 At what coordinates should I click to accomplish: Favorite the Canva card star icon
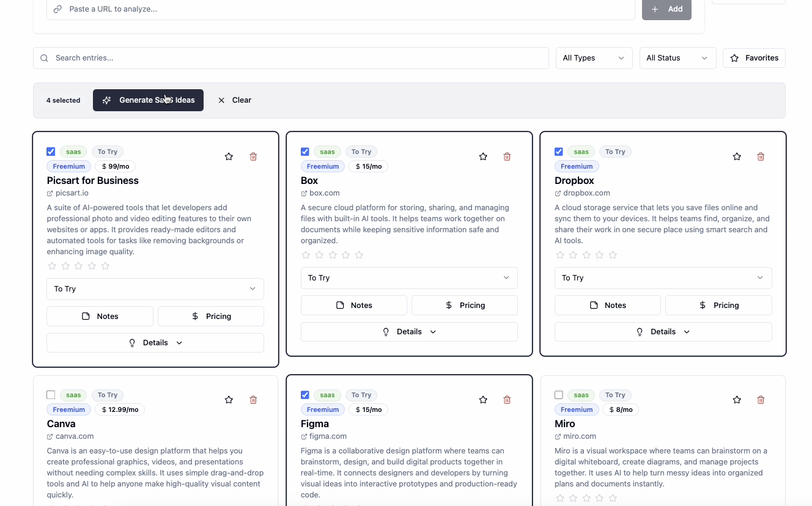(229, 400)
